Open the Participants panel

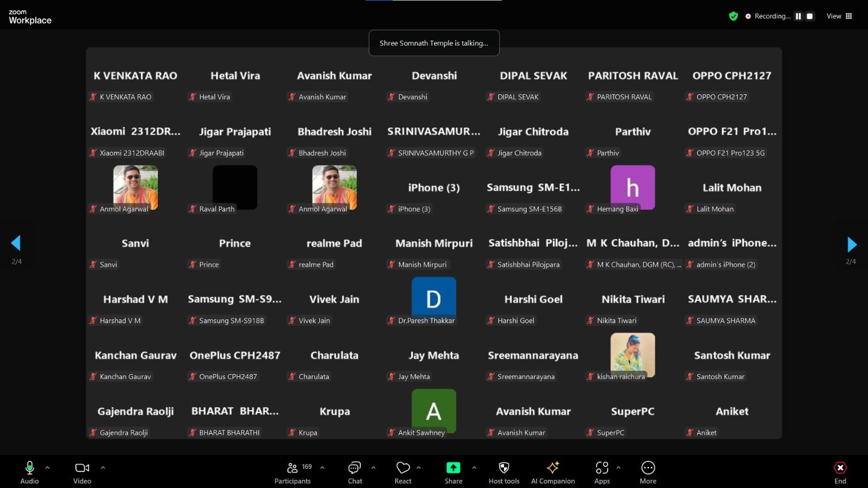pyautogui.click(x=292, y=472)
